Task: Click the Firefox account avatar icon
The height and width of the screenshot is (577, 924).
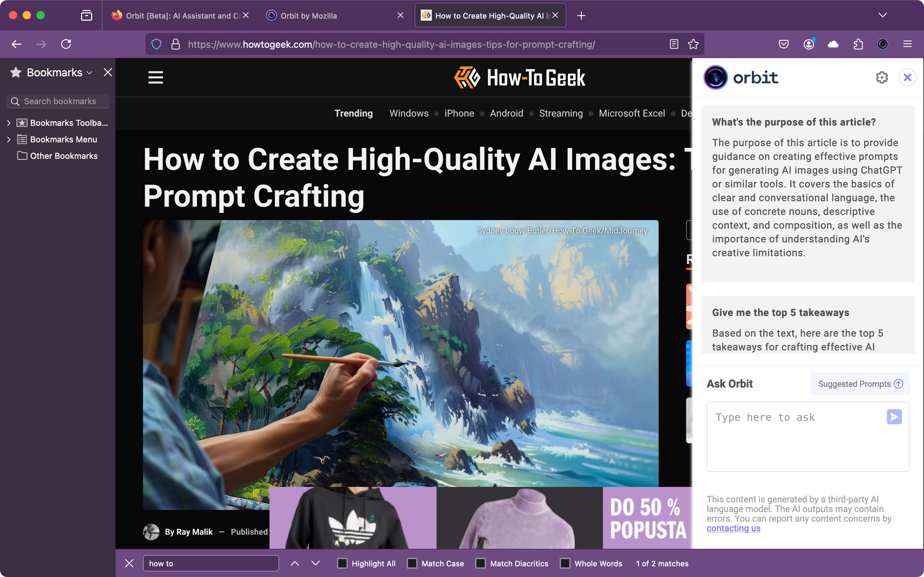Action: [809, 45]
